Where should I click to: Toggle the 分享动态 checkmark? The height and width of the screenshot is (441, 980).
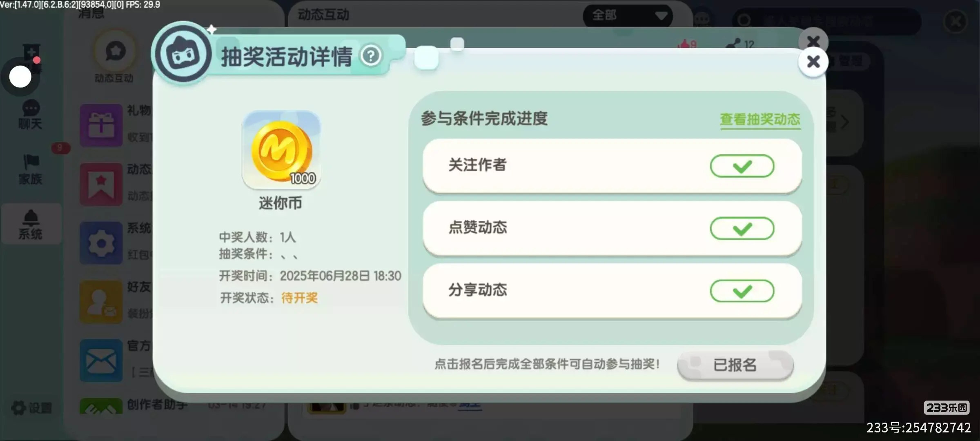pyautogui.click(x=742, y=291)
